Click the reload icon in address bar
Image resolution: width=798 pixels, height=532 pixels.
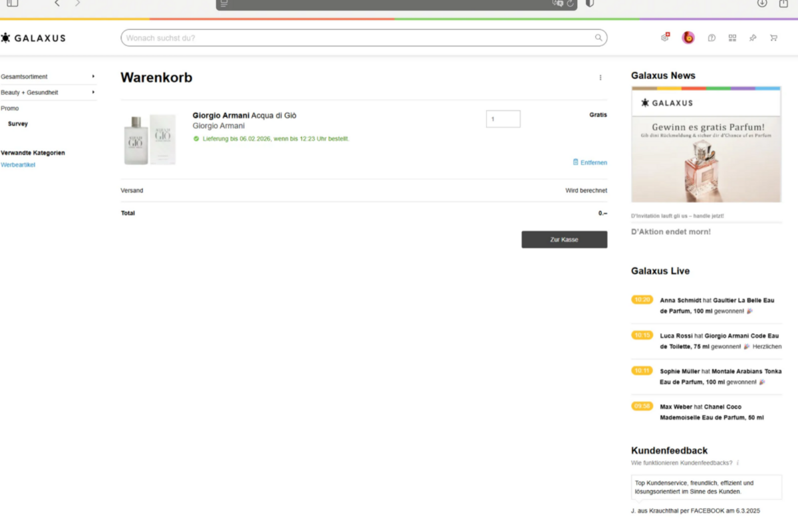[570, 3]
